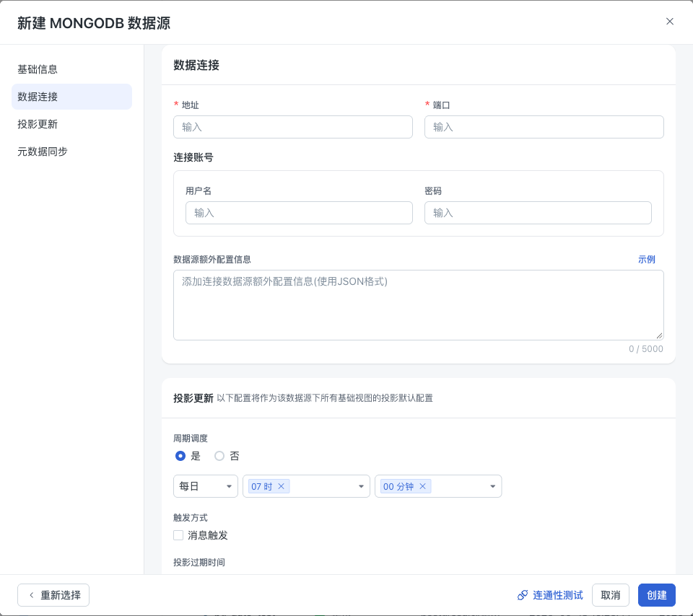Go to 元数据同步 section
The height and width of the screenshot is (616, 693).
71,151
